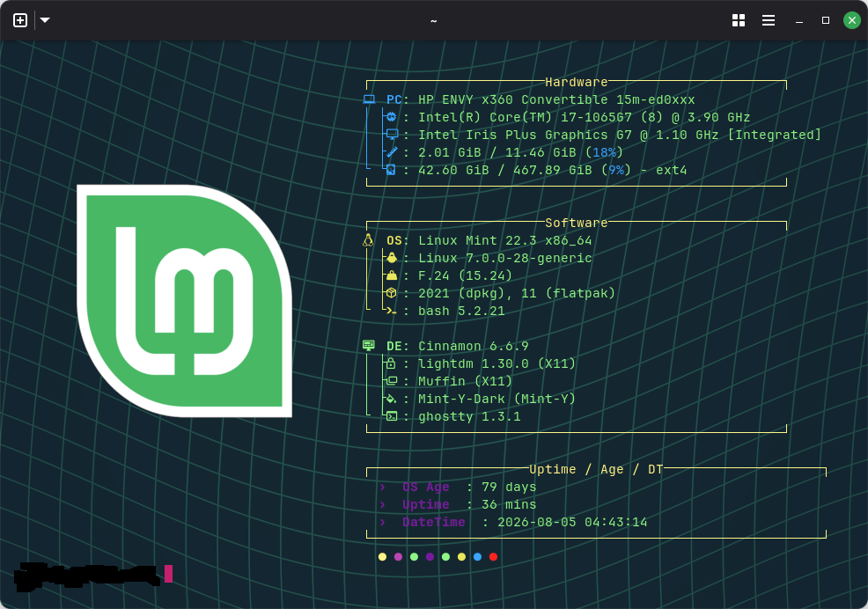Click the Linux Mint logo image
The width and height of the screenshot is (868, 609).
(184, 301)
